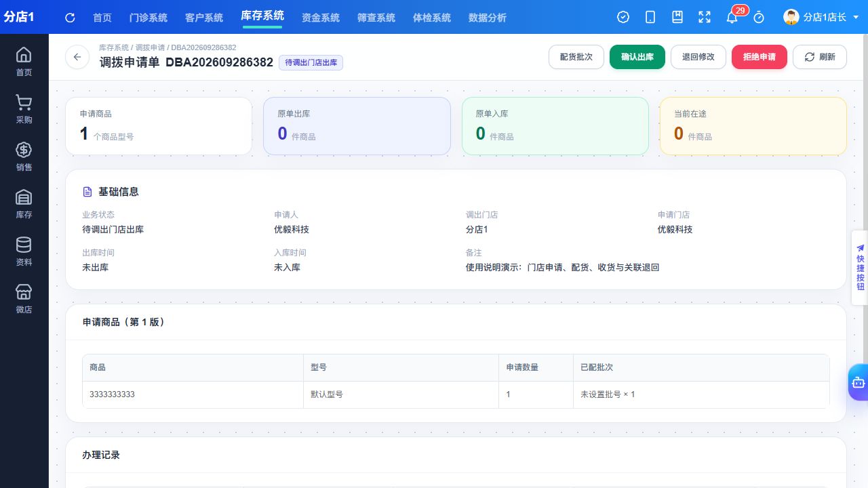
Task: Open the stopwatch timer icon
Action: pyautogui.click(x=759, y=18)
